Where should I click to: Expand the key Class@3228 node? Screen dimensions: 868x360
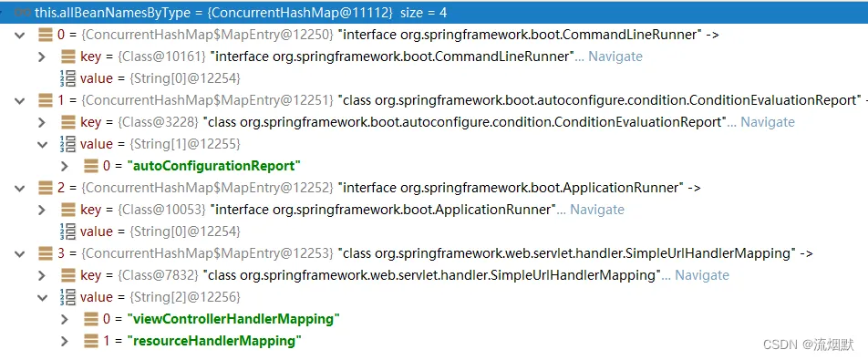42,122
